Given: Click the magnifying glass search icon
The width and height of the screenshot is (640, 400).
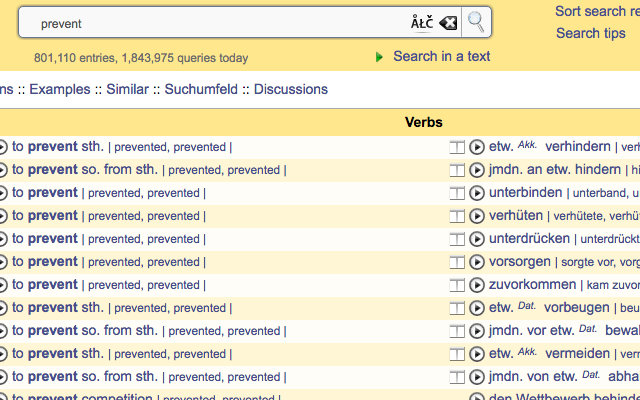Looking at the screenshot, I should 476,22.
